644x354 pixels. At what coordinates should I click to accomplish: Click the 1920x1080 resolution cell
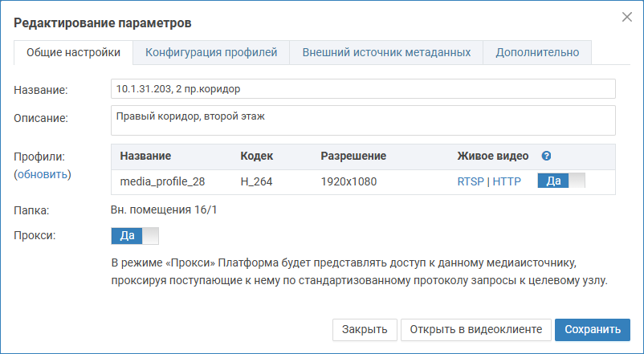click(x=349, y=181)
